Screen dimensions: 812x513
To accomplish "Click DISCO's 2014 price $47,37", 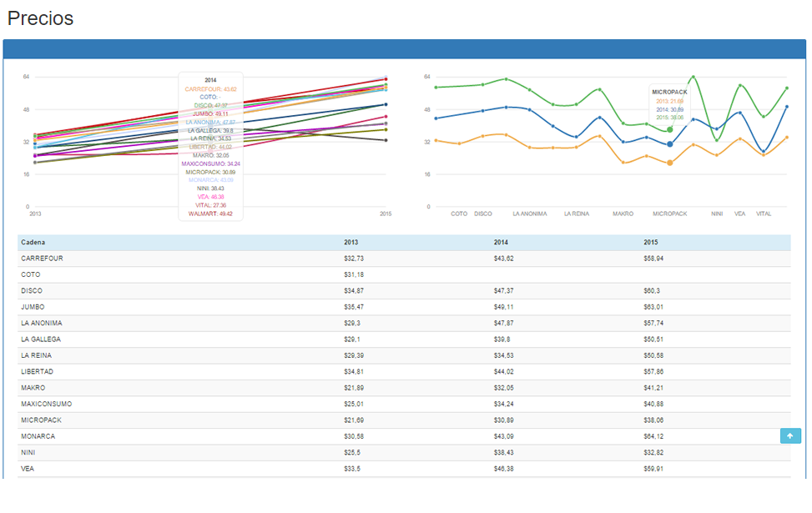I will pyautogui.click(x=504, y=291).
